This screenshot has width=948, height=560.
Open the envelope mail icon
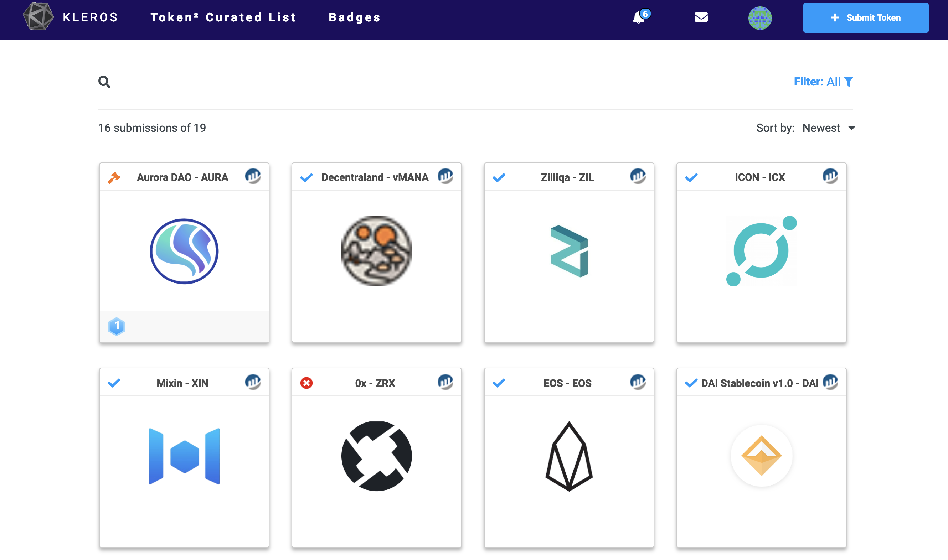[x=701, y=17]
